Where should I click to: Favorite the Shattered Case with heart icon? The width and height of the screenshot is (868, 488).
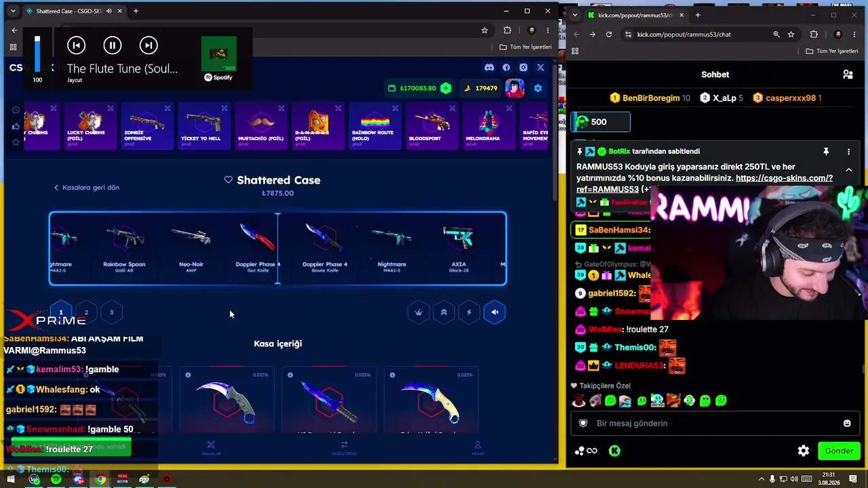pos(229,180)
